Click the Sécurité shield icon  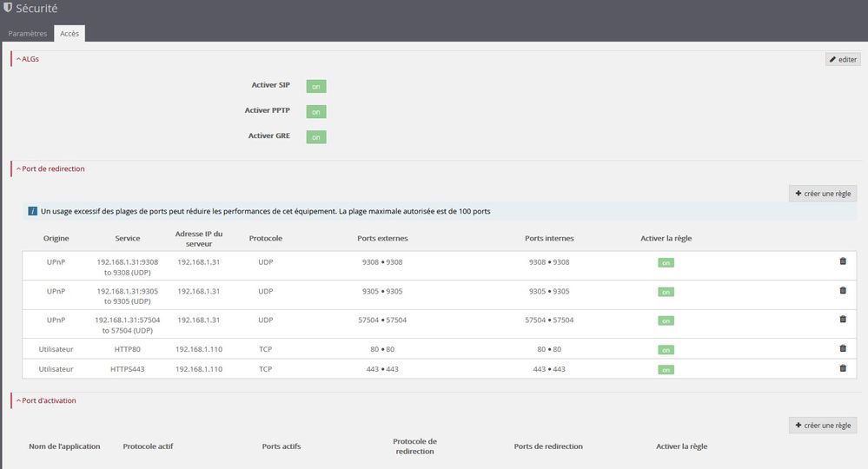click(x=8, y=10)
